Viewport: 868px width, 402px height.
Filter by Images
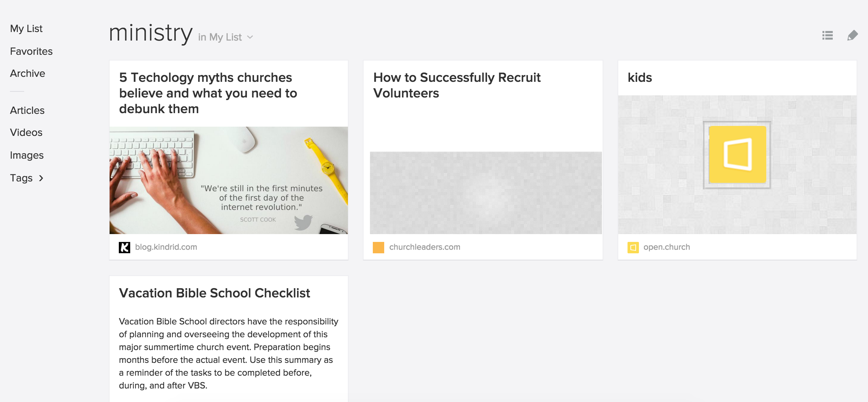point(27,155)
